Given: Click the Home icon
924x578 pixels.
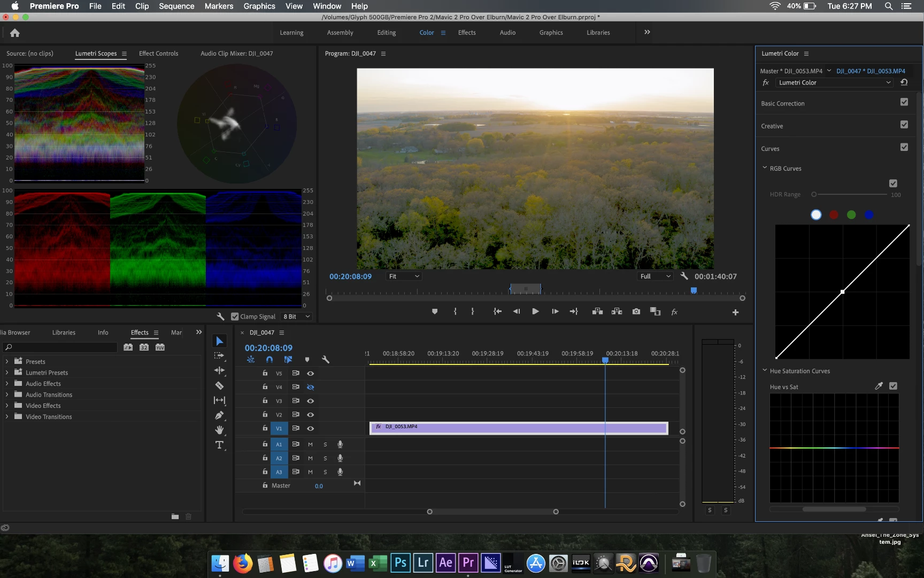Looking at the screenshot, I should 15,33.
